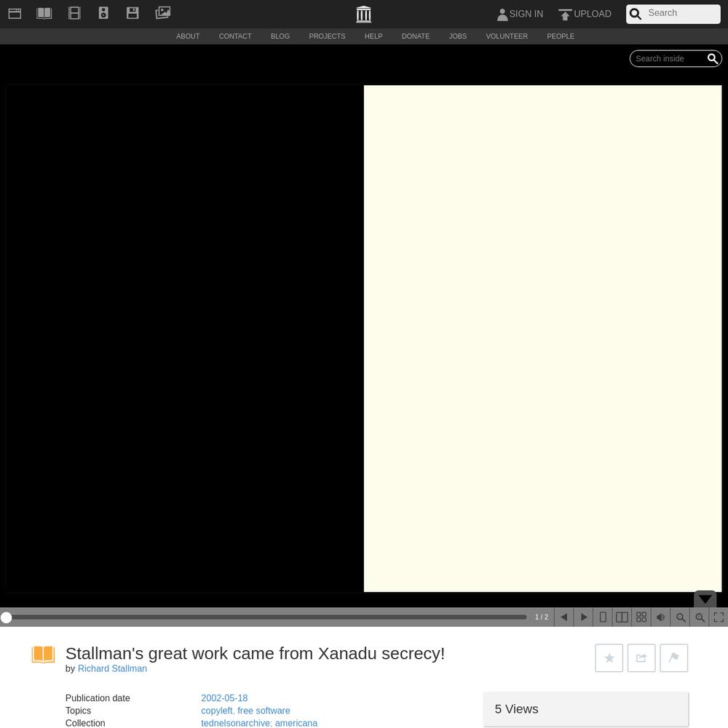
Task: Open the PROJECTS menu item
Action: point(327,36)
